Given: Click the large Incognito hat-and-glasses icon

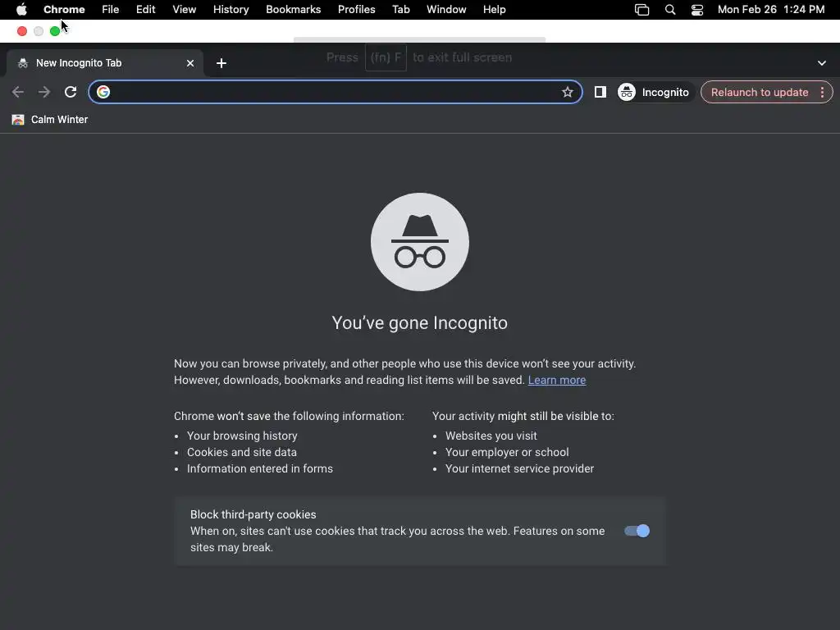Looking at the screenshot, I should point(419,242).
